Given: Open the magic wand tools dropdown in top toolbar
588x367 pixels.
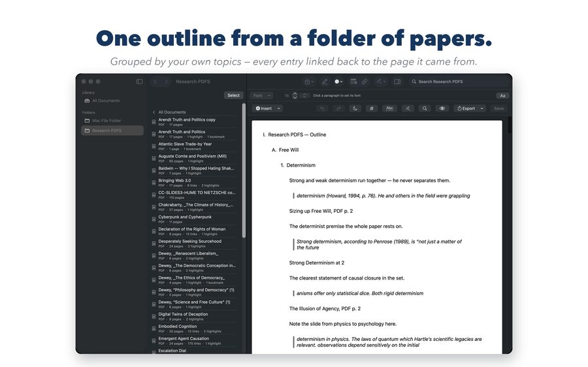Looking at the screenshot, I should pyautogui.click(x=381, y=82).
